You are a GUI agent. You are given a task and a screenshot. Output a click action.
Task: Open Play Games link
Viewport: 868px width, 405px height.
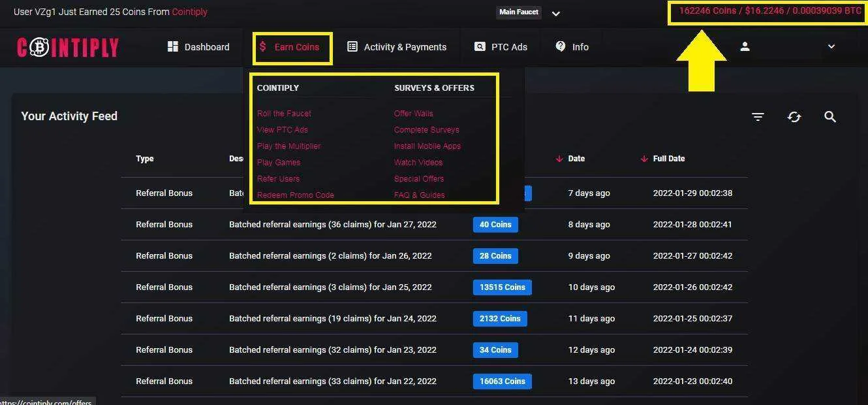coord(279,163)
